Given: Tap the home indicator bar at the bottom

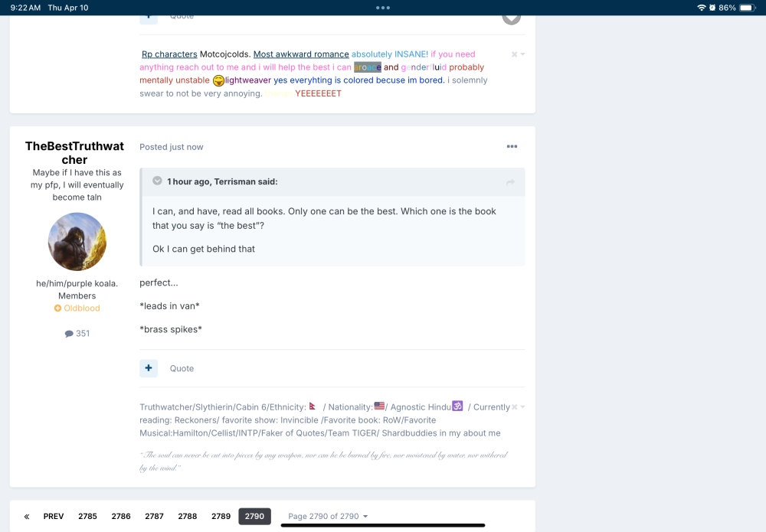Looking at the screenshot, I should 383,525.
